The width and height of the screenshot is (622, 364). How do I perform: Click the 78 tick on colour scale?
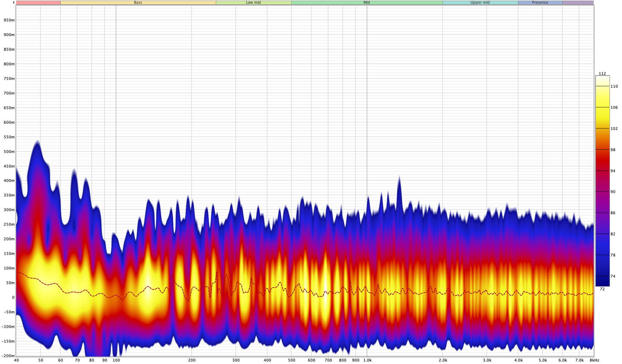pos(613,255)
